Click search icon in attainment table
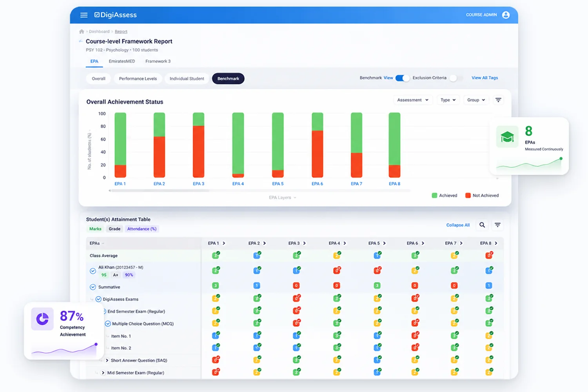Image resolution: width=588 pixels, height=392 pixels. (482, 225)
